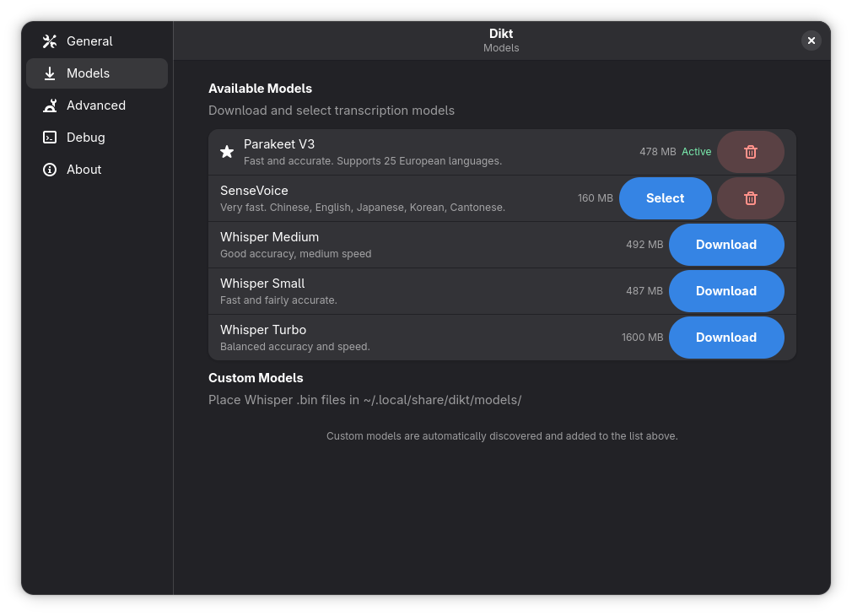This screenshot has height=616, width=852.
Task: Download the Whisper Small model
Action: pos(725,291)
